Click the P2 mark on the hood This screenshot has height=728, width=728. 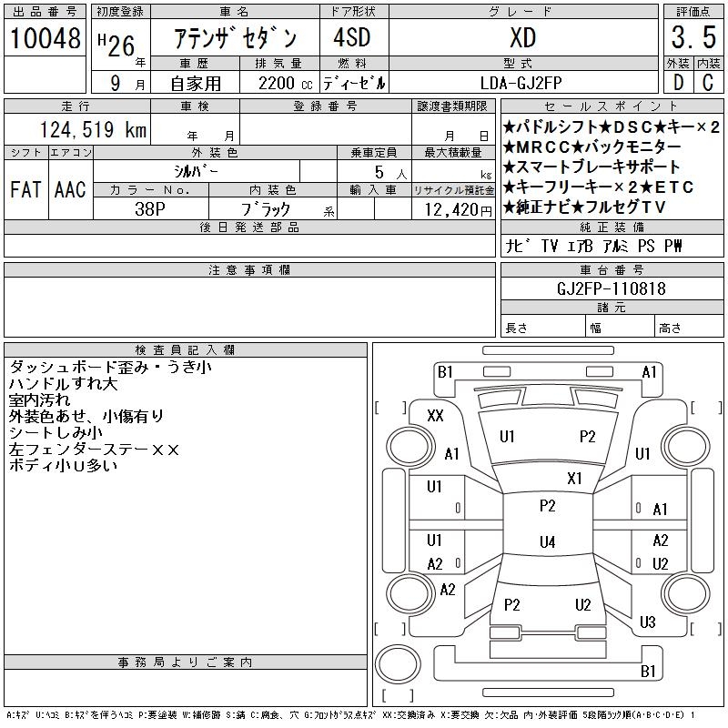click(587, 437)
